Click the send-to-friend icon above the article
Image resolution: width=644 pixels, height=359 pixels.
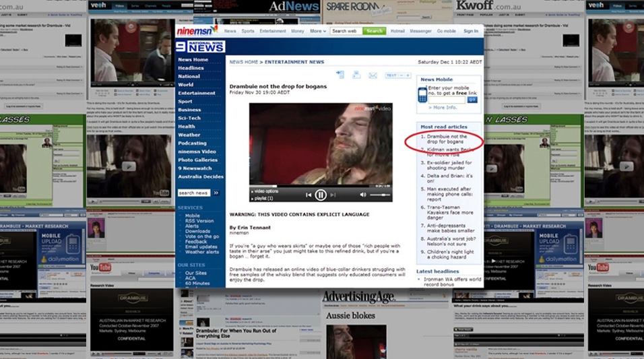click(340, 74)
